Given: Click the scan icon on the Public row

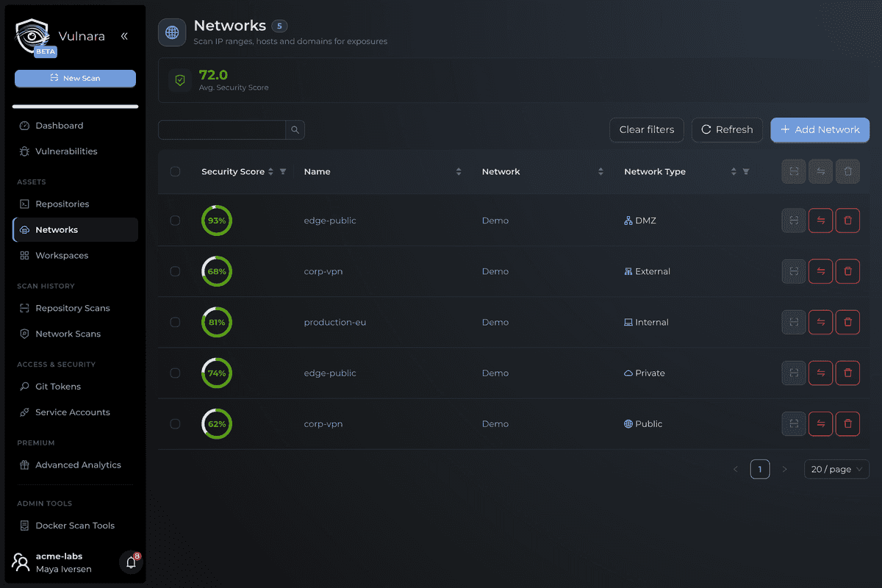Looking at the screenshot, I should point(794,423).
